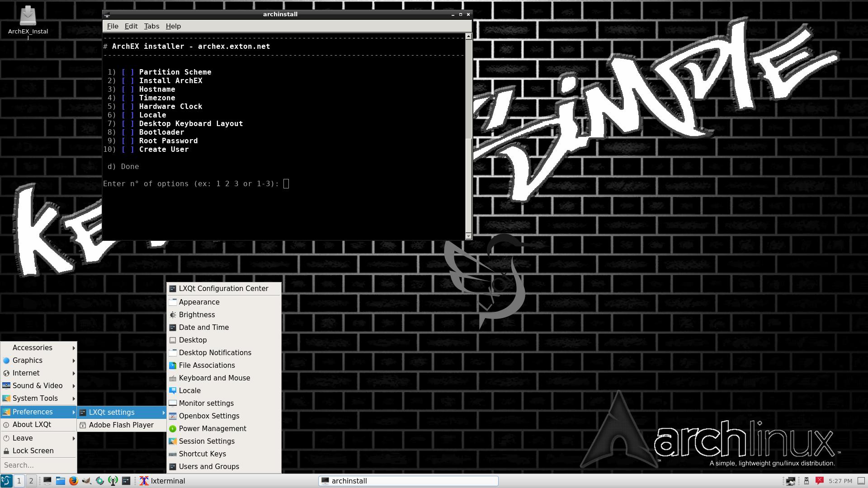Expand the Graphics submenu

click(x=28, y=360)
